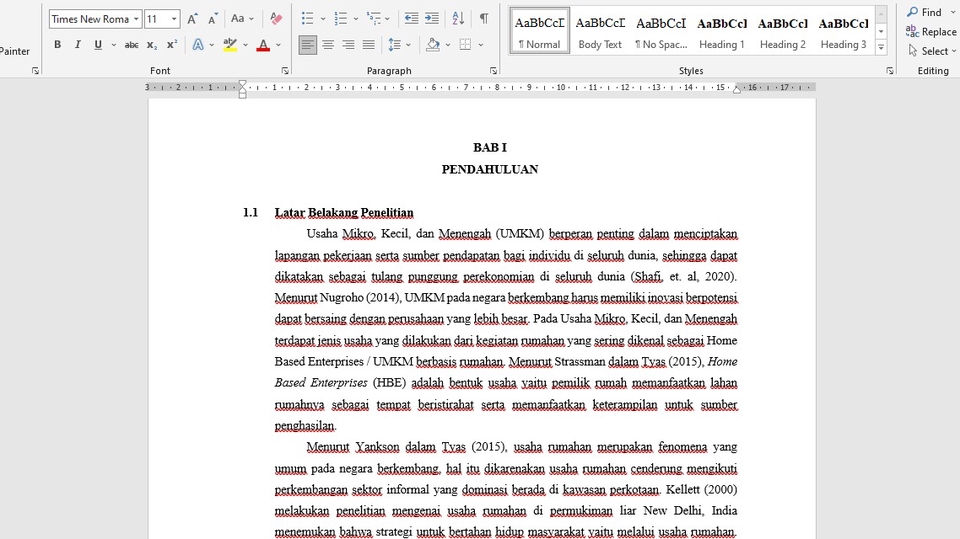Open Replace dialog
960x539 pixels.
pos(931,31)
